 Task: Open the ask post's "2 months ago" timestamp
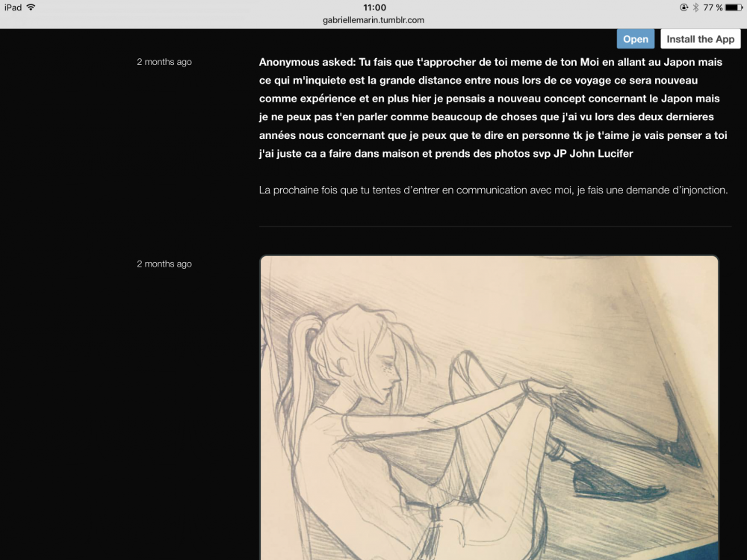[x=164, y=62]
